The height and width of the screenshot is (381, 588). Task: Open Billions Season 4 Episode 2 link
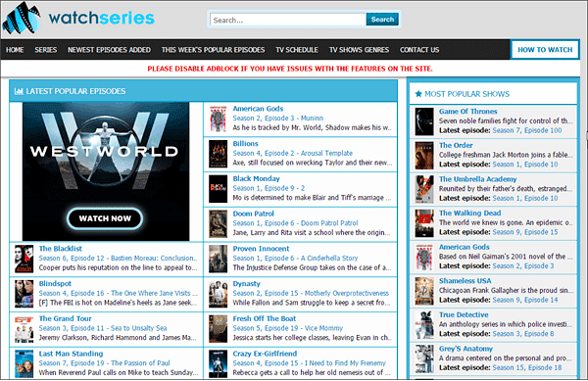[292, 153]
